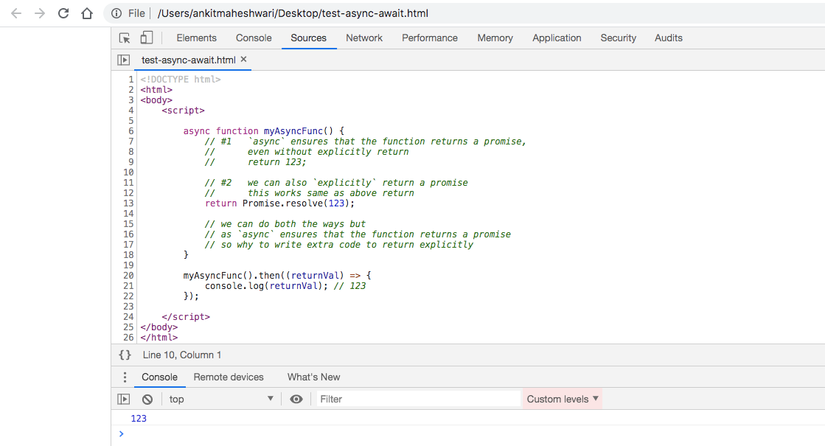This screenshot has height=446, width=825.
Task: Switch to the Network tab
Action: [364, 38]
